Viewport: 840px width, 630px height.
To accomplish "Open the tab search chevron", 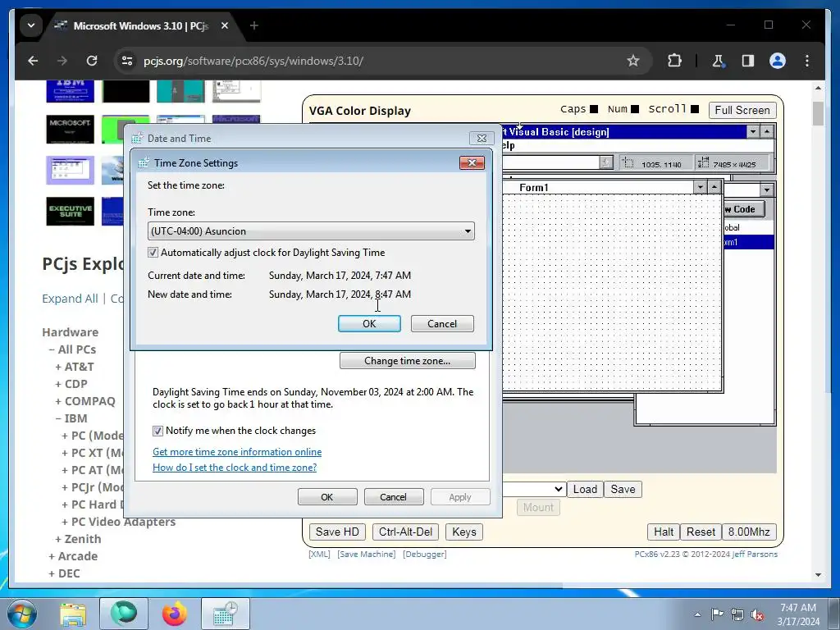I will [x=31, y=25].
